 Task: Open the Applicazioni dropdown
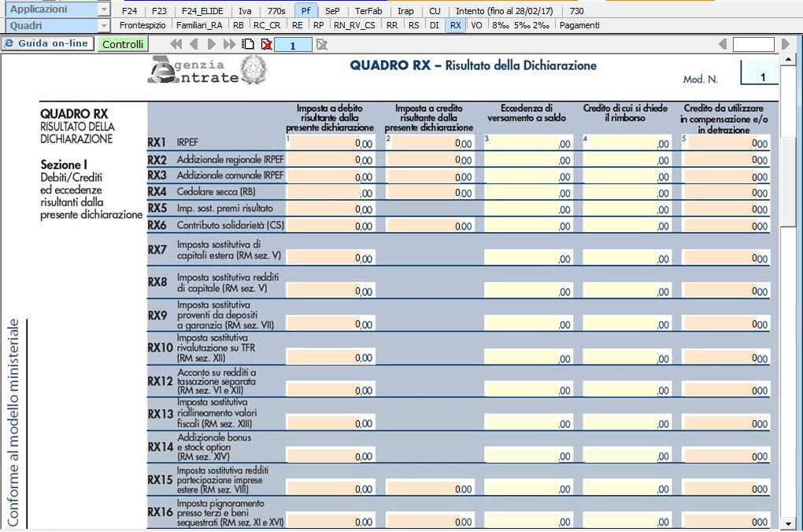pos(105,9)
